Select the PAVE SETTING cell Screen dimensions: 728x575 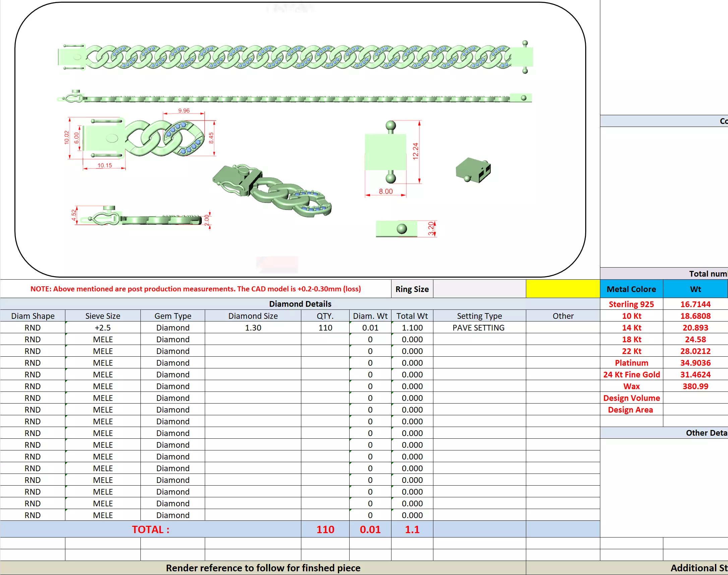click(479, 328)
